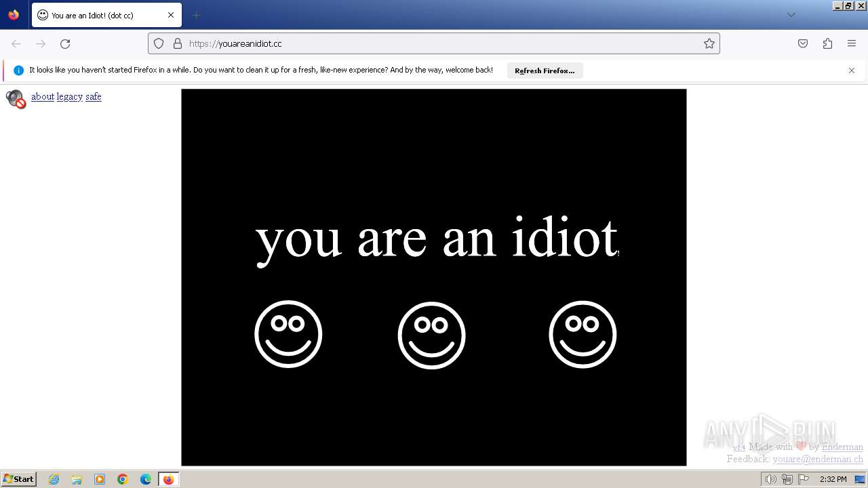Go forward one page
The height and width of the screenshot is (488, 868).
(x=41, y=43)
